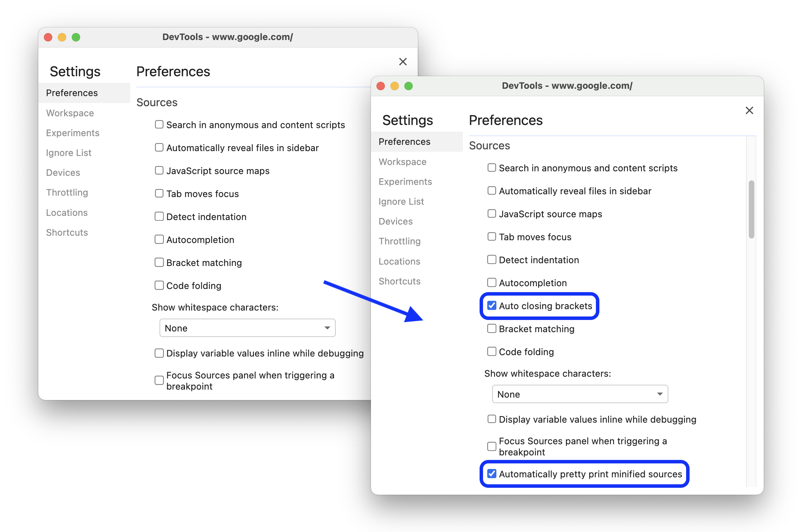This screenshot has height=532, width=808.
Task: Toggle JavaScript source maps checkbox
Action: (x=491, y=214)
